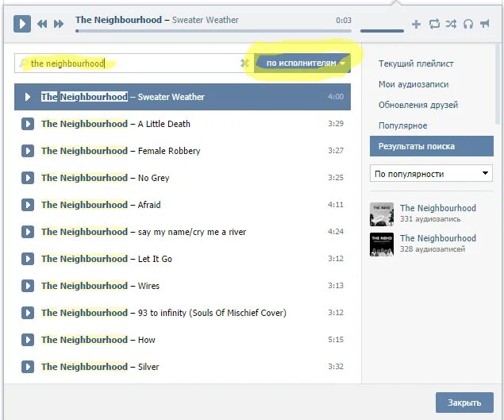This screenshot has width=504, height=420.
Task: Open The Neighbourhood artist with 331 tracks
Action: tap(438, 208)
